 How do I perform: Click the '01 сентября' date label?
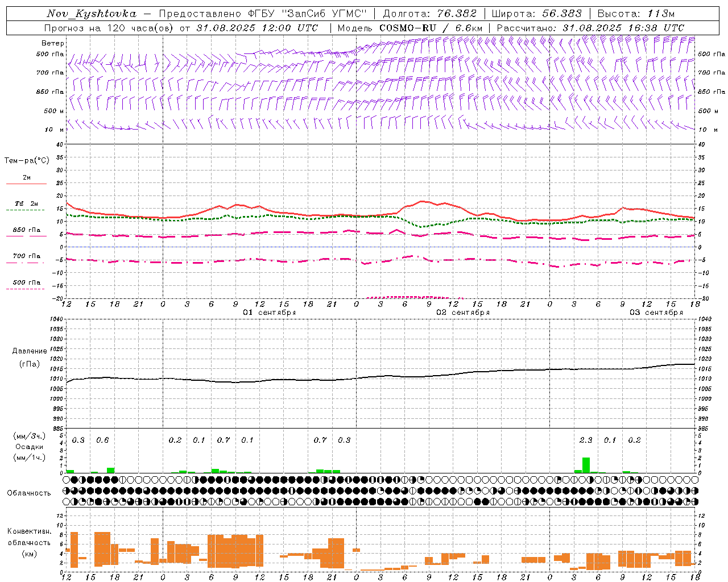coord(270,313)
